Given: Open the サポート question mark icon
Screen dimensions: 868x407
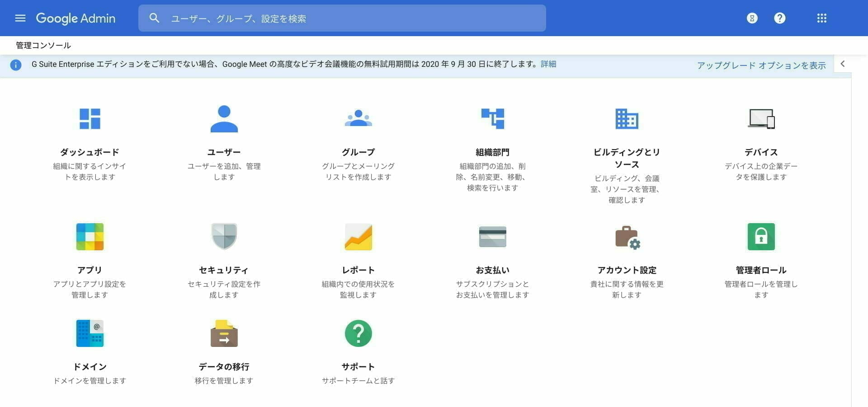Looking at the screenshot, I should [x=359, y=333].
